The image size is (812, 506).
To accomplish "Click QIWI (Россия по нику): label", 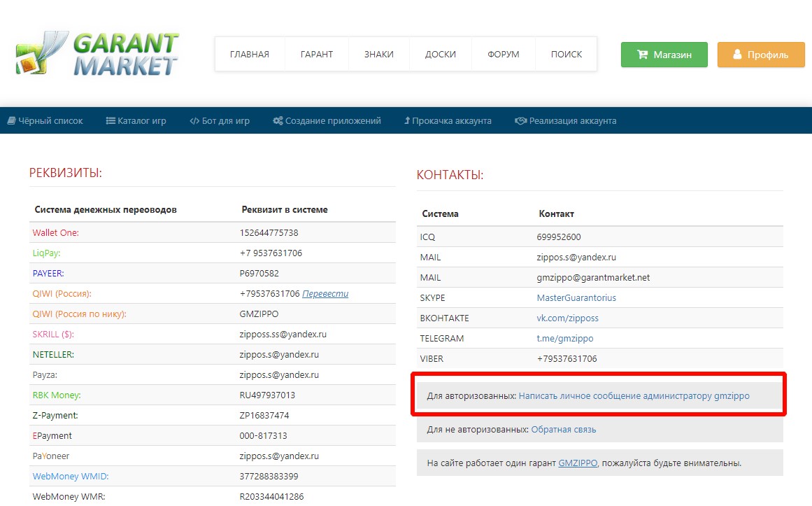I will click(79, 314).
